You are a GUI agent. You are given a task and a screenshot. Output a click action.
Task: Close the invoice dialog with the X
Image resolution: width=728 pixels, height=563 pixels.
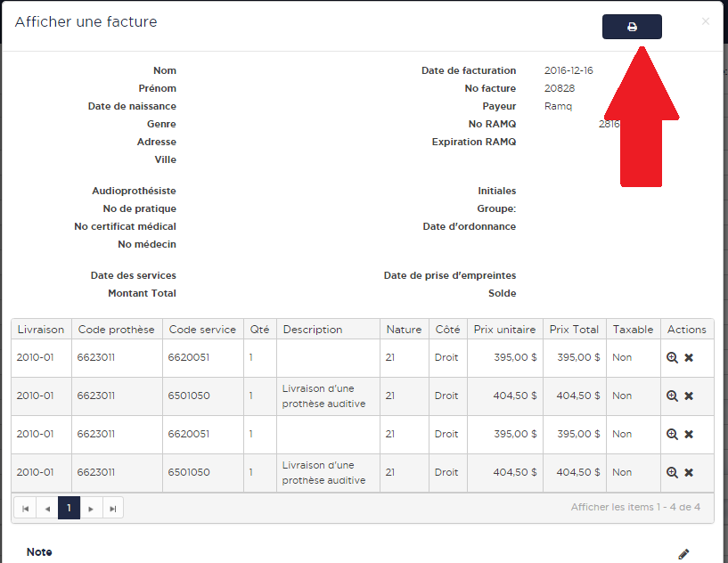point(705,21)
